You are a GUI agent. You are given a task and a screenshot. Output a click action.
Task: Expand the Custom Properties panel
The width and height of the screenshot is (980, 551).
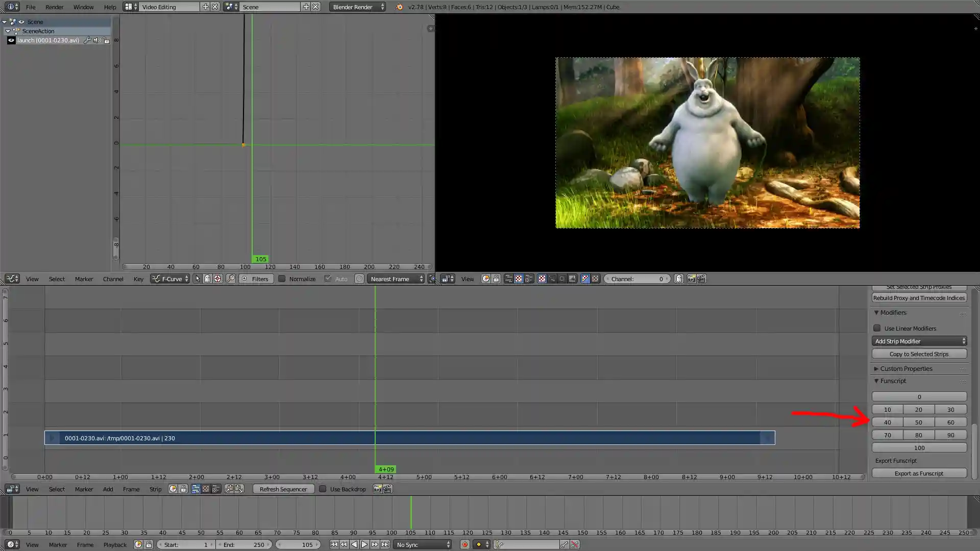click(x=905, y=368)
